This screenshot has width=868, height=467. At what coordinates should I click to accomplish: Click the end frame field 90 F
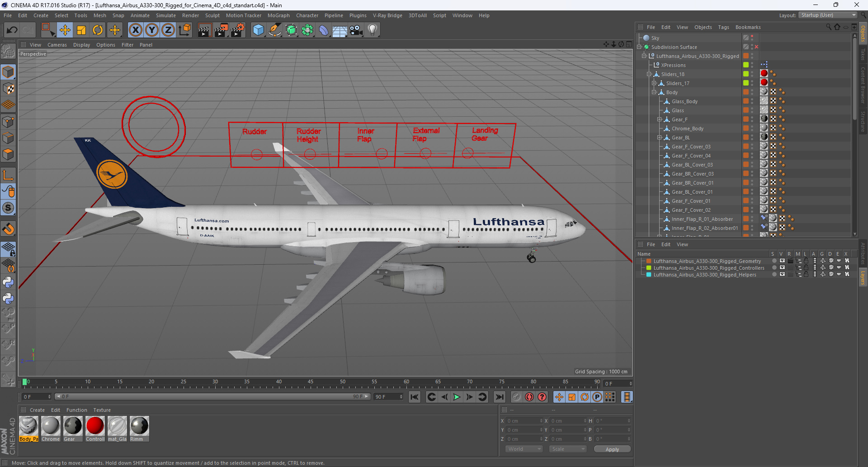tap(388, 397)
